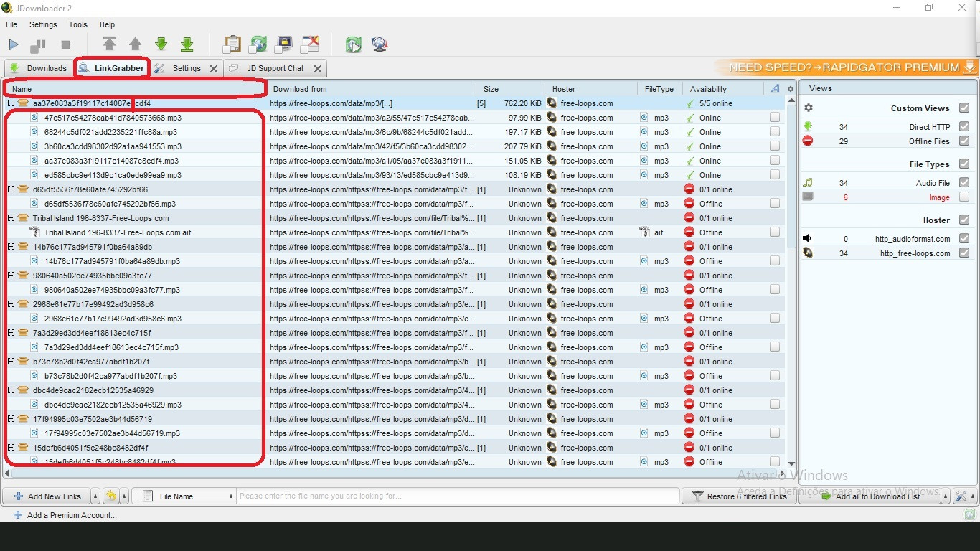
Task: Collapse the 2968e61e77b17e99492ad3d958c6 package
Action: point(11,304)
